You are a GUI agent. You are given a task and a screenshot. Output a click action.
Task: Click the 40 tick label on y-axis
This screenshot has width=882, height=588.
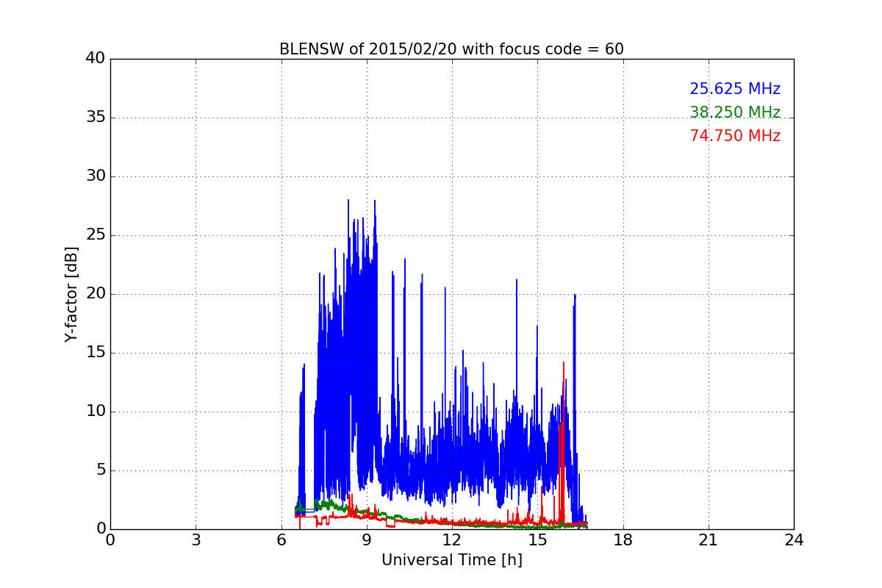coord(96,59)
